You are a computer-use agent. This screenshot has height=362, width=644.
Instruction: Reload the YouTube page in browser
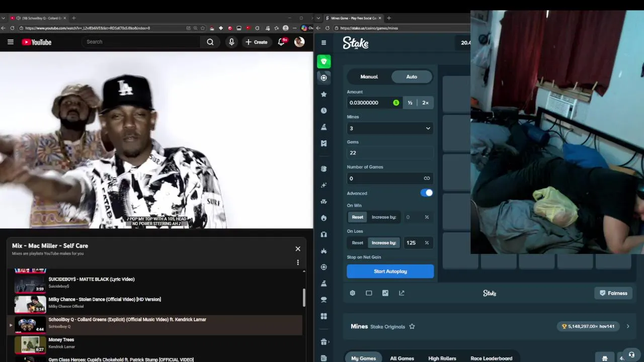click(x=12, y=28)
